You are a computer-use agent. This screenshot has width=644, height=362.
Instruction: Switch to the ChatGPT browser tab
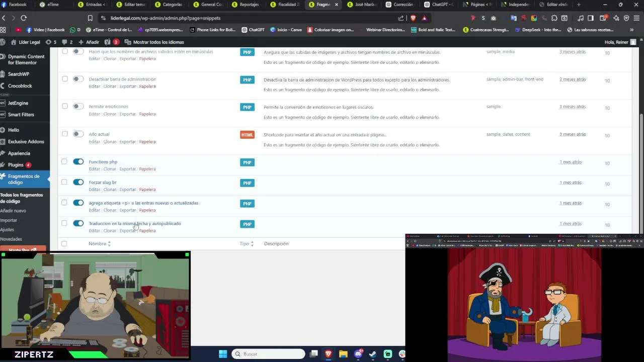(x=438, y=5)
